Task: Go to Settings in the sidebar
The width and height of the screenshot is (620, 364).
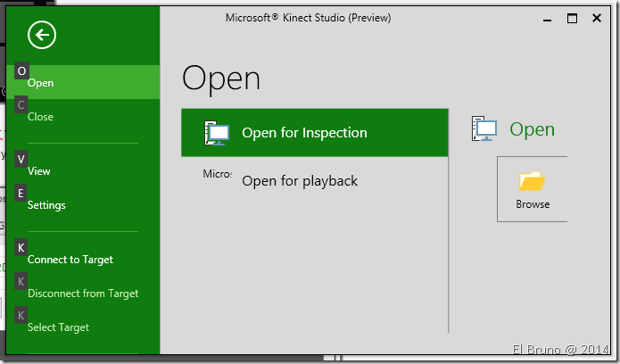Action: [46, 205]
